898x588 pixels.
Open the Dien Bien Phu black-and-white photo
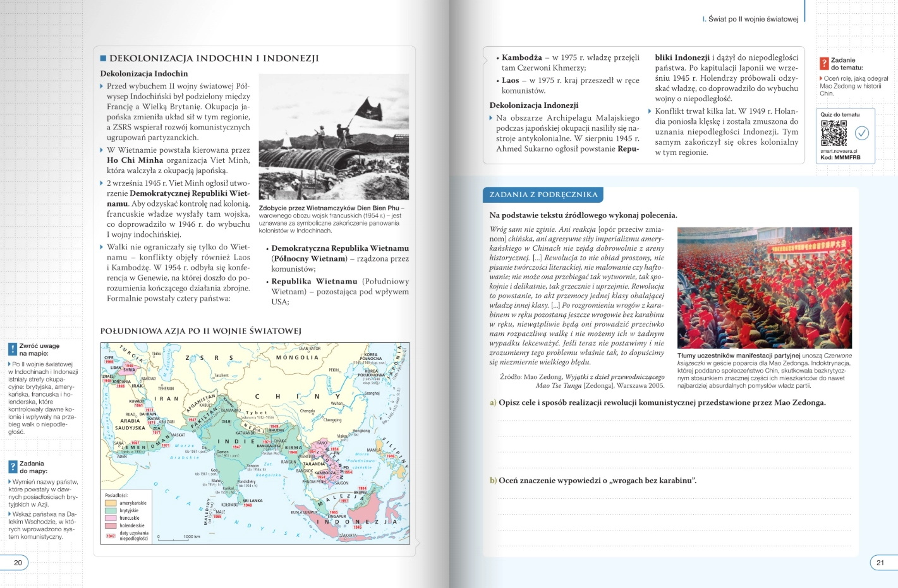(x=334, y=137)
